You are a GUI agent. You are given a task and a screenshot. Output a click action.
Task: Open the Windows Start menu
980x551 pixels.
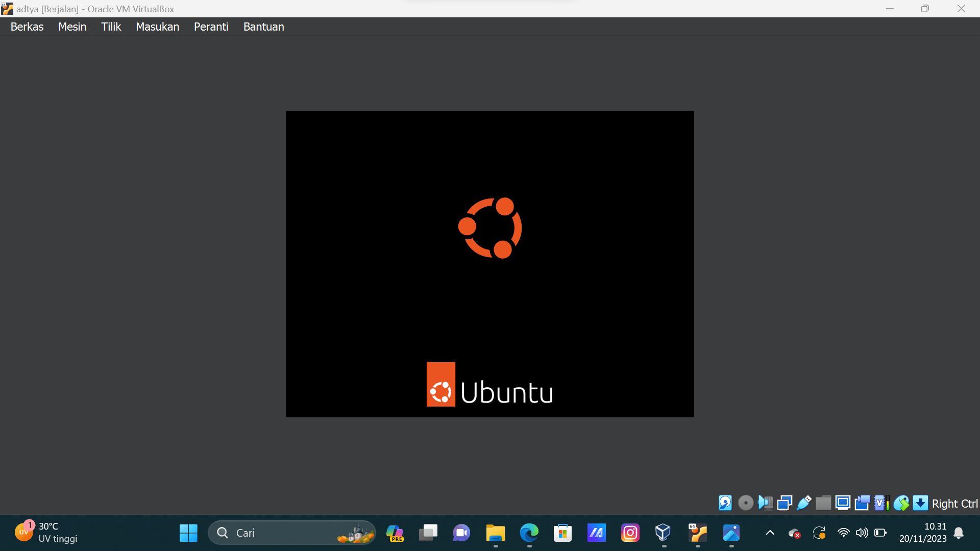click(x=188, y=533)
